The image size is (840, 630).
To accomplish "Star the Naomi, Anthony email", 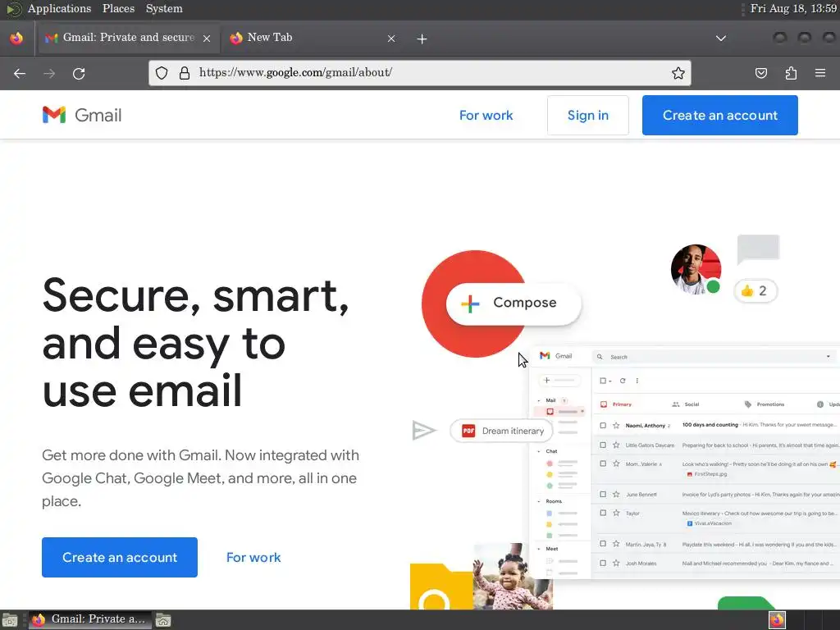I will point(616,426).
